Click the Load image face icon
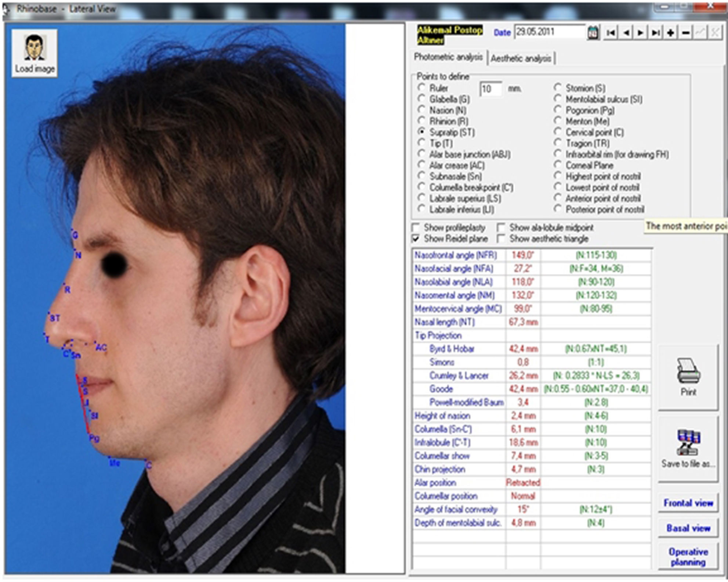This screenshot has height=582, width=728. (34, 48)
